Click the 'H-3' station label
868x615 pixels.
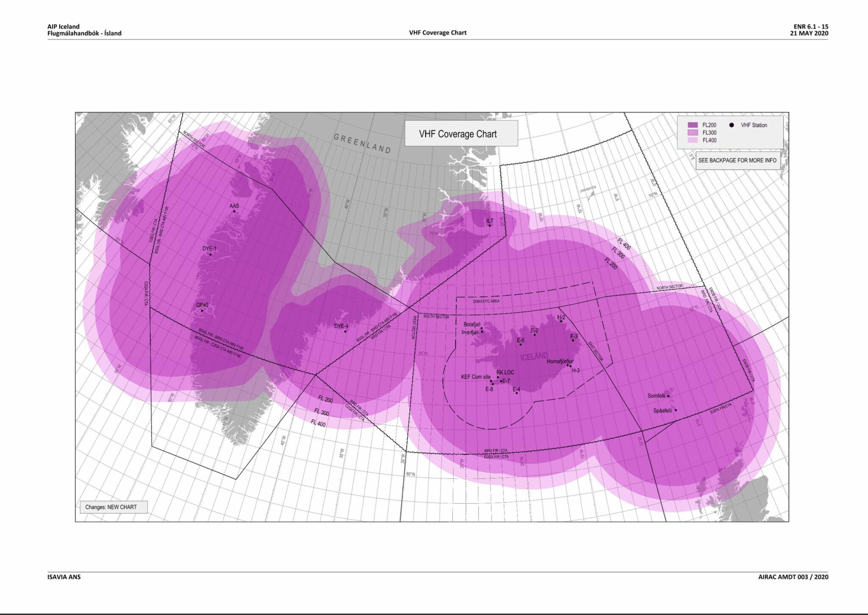pos(576,370)
